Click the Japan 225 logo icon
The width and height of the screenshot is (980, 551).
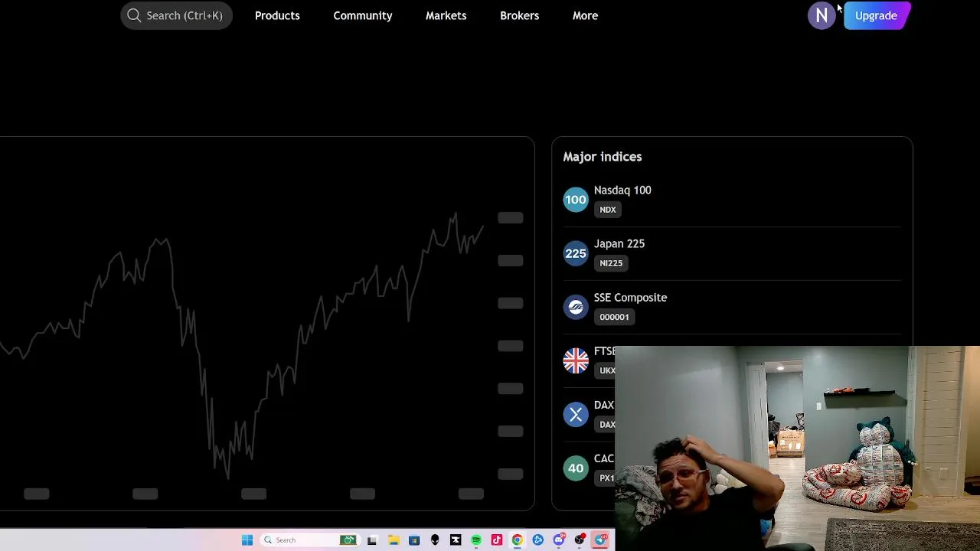point(576,253)
